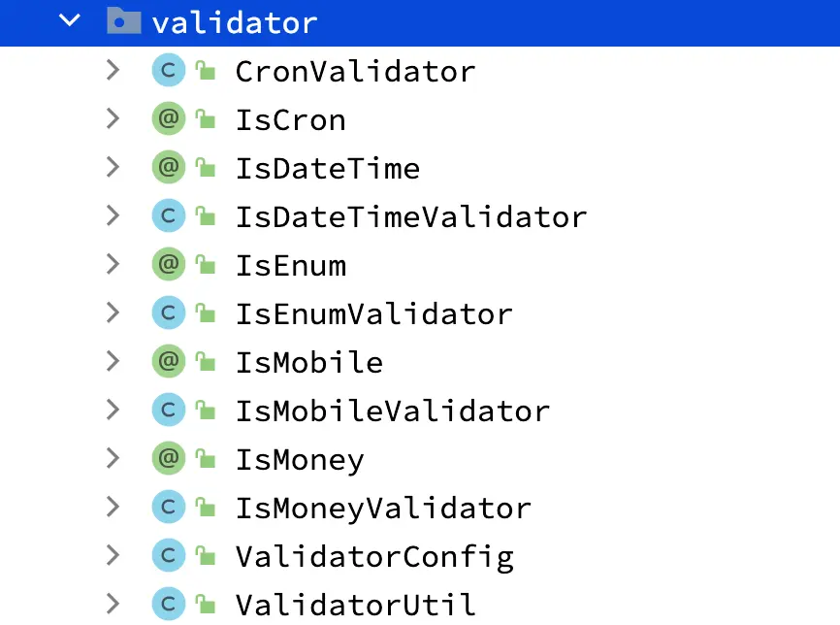
Task: Click the public lock icon beside IsMoney
Action: click(x=205, y=459)
